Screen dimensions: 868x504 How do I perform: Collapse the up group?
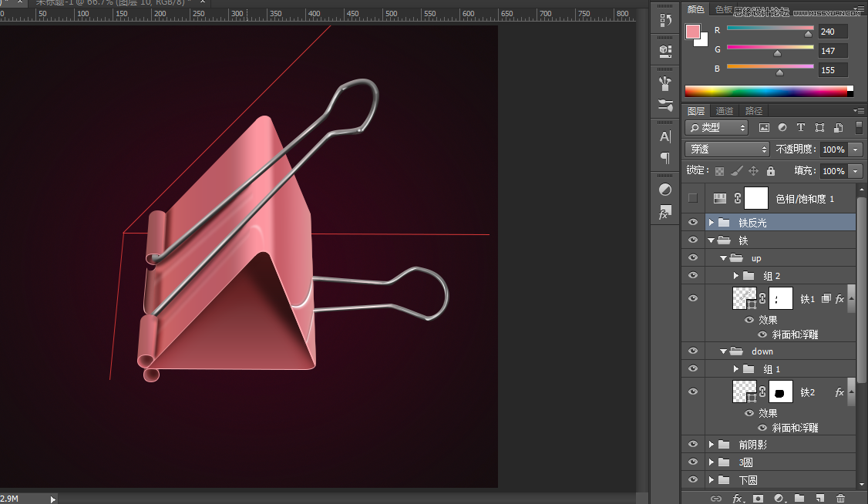pos(723,258)
